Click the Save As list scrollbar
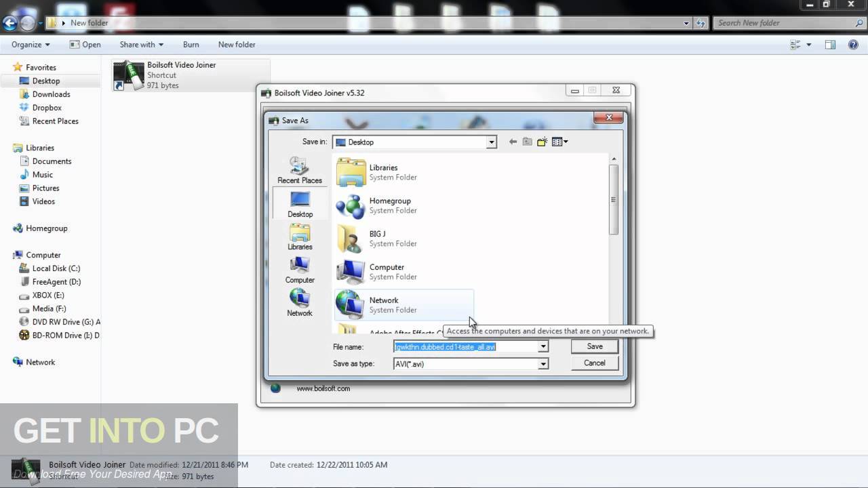This screenshot has width=868, height=488. click(613, 199)
